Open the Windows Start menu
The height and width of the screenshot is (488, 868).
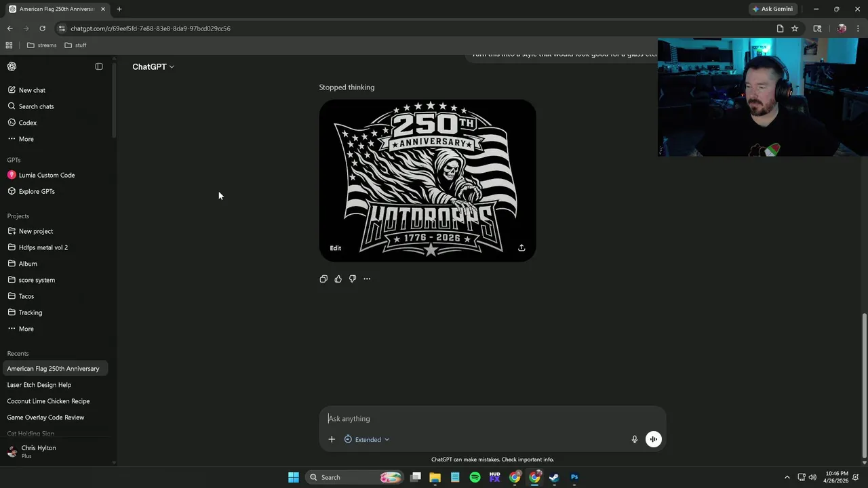tap(294, 477)
